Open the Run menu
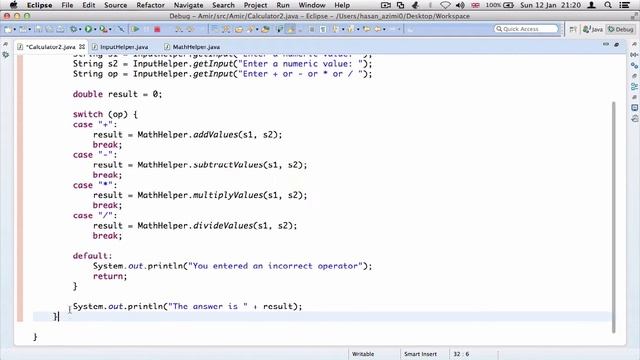Screen dimensions: 640x360 click(x=283, y=5)
